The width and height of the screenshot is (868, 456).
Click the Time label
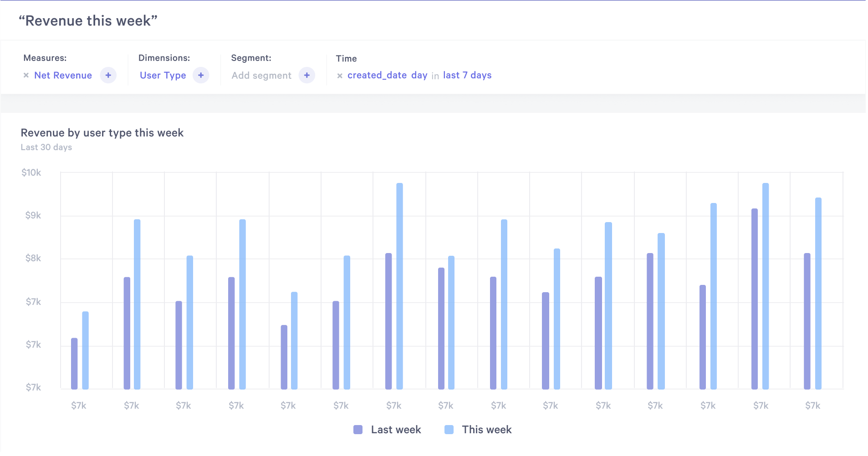347,58
